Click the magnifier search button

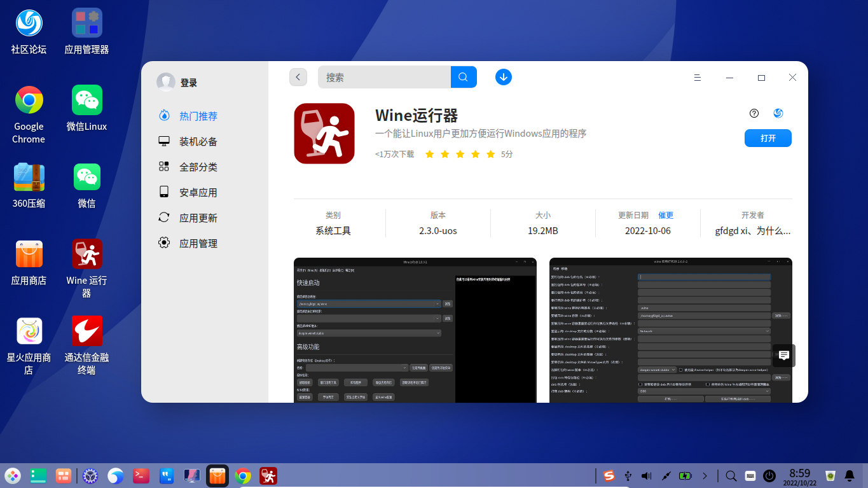click(x=464, y=77)
